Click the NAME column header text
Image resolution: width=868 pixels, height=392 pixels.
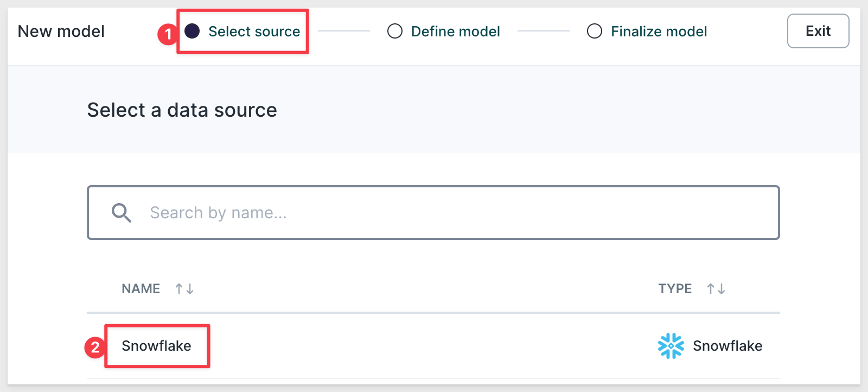[141, 289]
